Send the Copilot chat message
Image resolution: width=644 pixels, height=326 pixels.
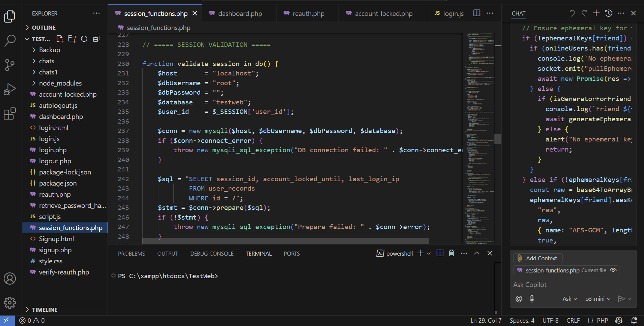click(x=621, y=299)
